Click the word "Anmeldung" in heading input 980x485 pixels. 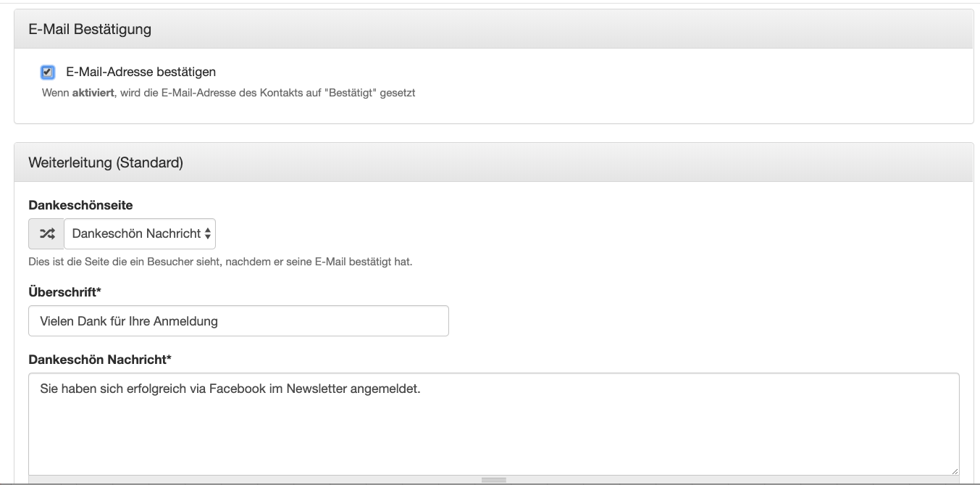[x=187, y=320]
